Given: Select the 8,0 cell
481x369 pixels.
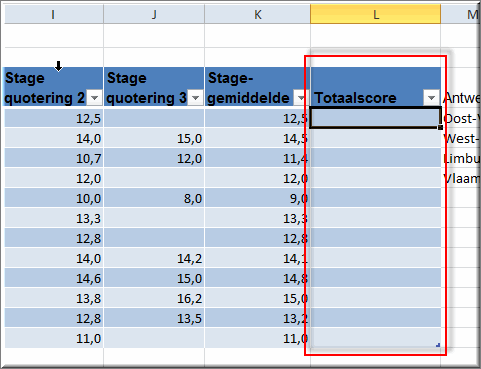Looking at the screenshot, I should [154, 198].
